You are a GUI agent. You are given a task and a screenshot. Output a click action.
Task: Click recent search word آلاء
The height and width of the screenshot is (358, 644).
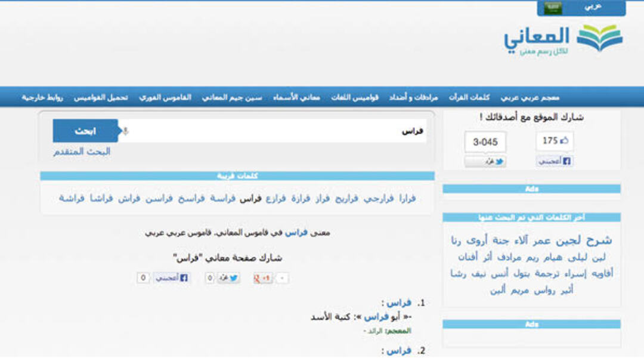coord(521,240)
